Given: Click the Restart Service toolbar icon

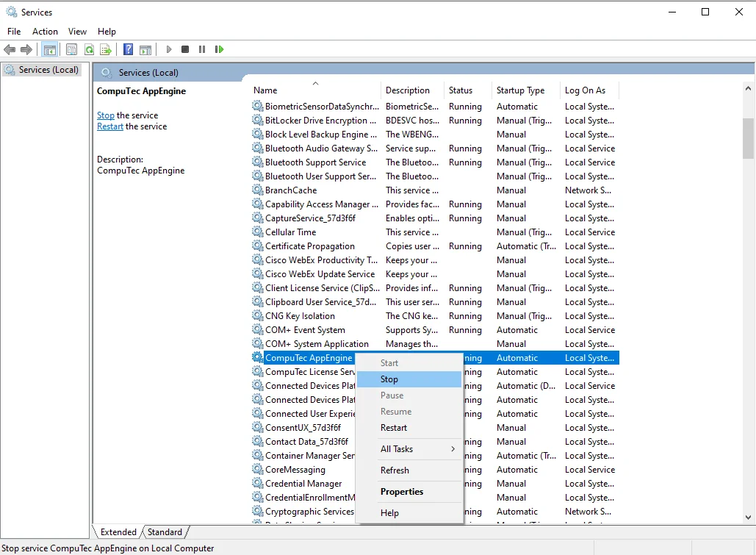Looking at the screenshot, I should tap(219, 49).
